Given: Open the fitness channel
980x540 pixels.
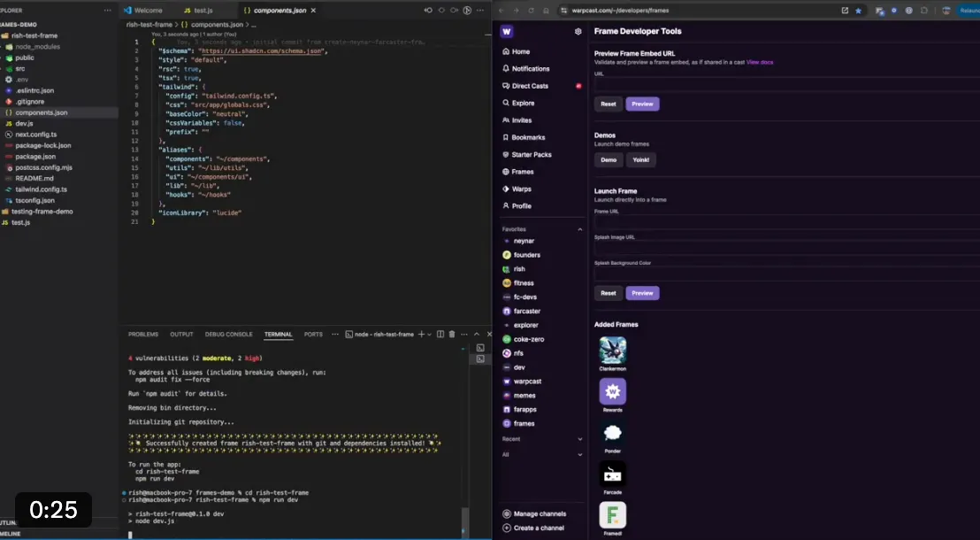Looking at the screenshot, I should 518,282.
